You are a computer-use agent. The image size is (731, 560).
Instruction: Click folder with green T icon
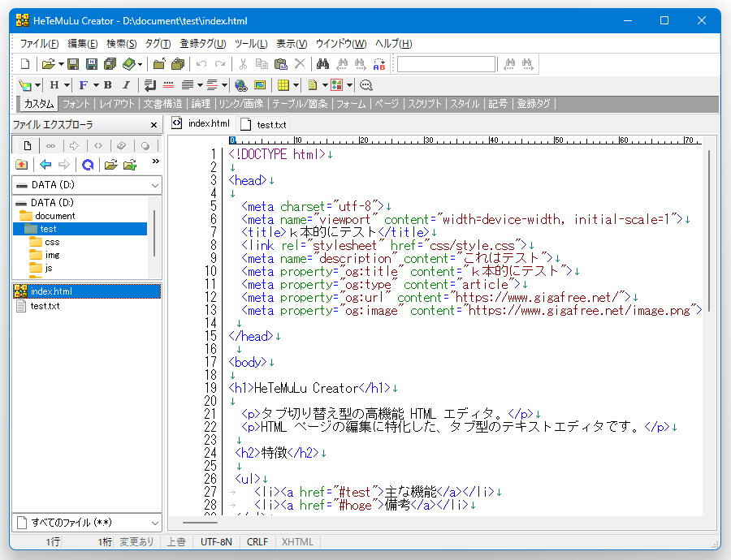tap(130, 164)
